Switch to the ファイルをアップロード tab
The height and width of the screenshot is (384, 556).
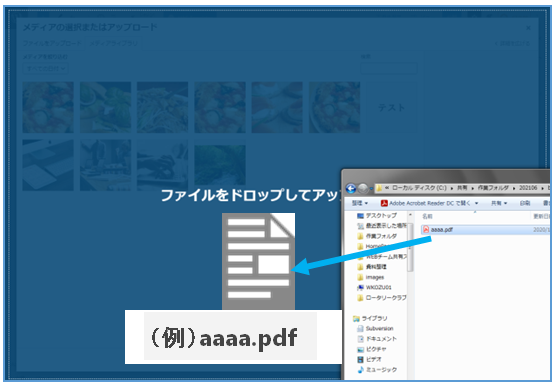pyautogui.click(x=52, y=43)
